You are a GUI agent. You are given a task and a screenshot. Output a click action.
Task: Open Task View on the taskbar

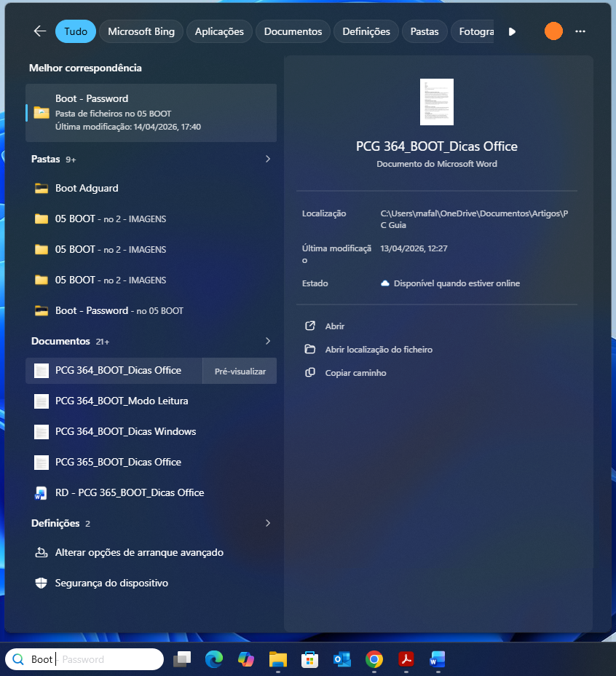[182, 659]
